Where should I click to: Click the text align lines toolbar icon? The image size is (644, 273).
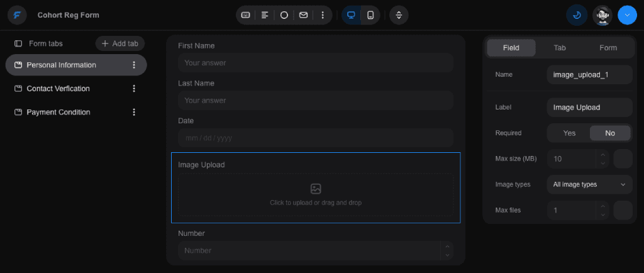[x=265, y=15]
